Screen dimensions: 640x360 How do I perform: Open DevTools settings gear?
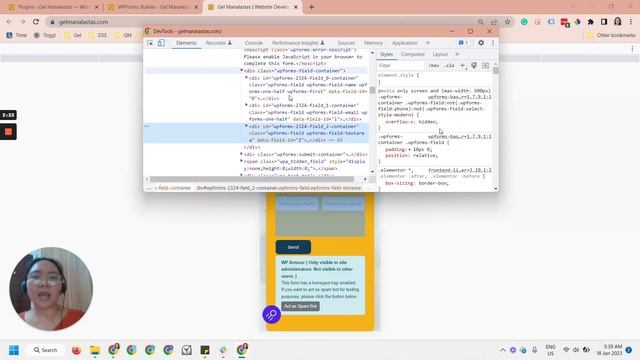481,43
